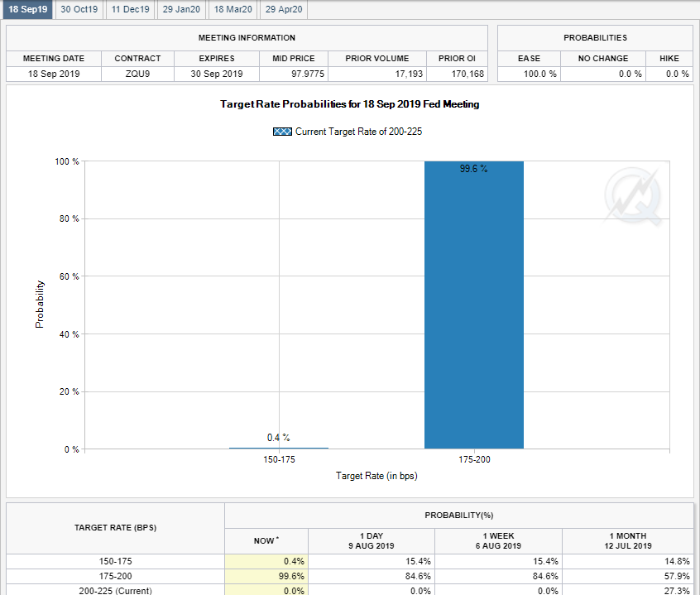This screenshot has width=700, height=595.
Task: Click the hatched legend swatch icon
Action: (282, 132)
